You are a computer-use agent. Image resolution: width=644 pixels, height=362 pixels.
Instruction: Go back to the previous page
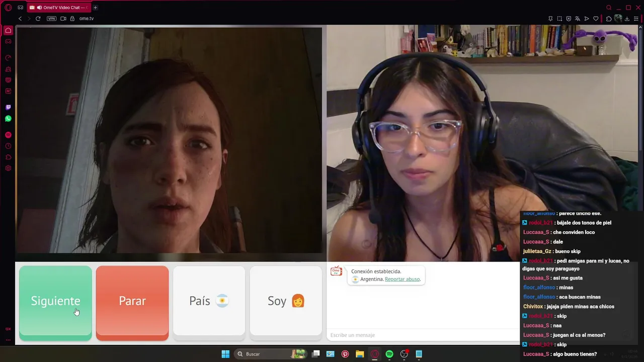click(20, 19)
